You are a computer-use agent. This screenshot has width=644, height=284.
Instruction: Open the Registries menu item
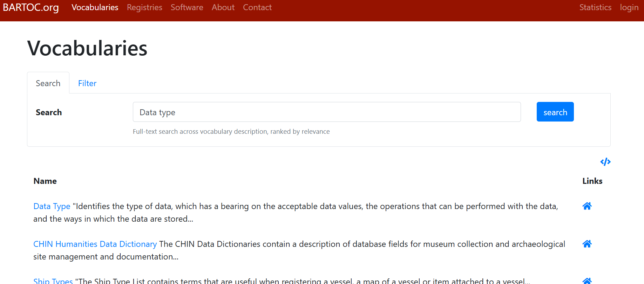[x=144, y=7]
